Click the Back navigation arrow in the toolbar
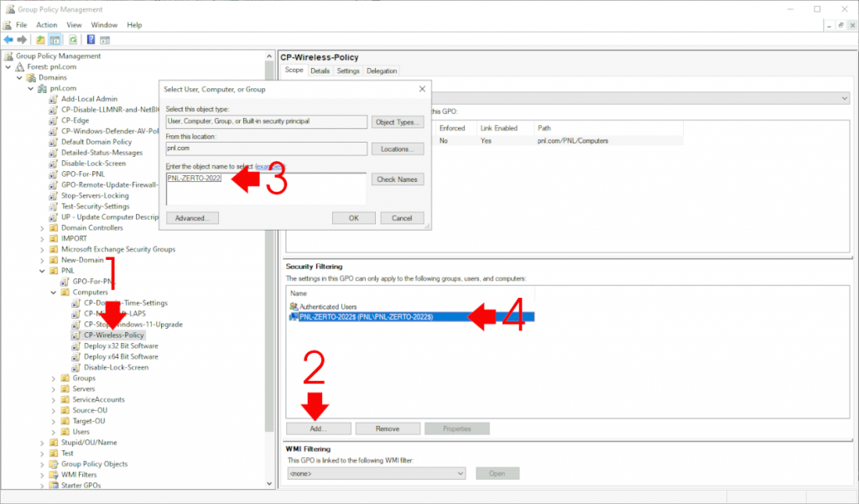 point(8,39)
